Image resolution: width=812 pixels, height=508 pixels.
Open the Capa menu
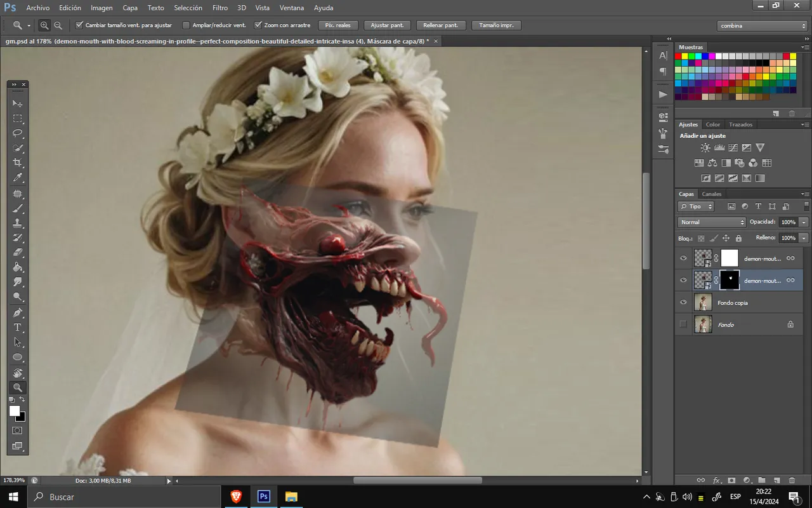point(130,8)
